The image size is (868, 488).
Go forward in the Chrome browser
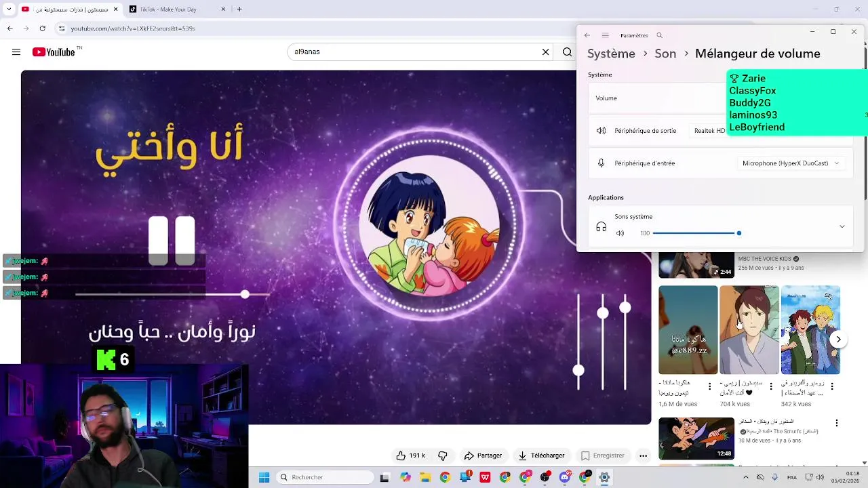(x=26, y=28)
